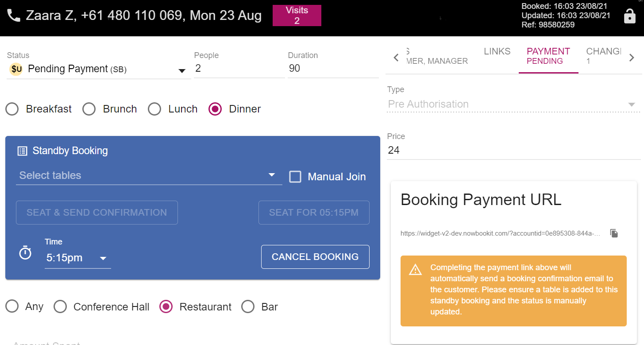The width and height of the screenshot is (644, 345).
Task: Select the Breakfast radio option
Action: [x=12, y=109]
